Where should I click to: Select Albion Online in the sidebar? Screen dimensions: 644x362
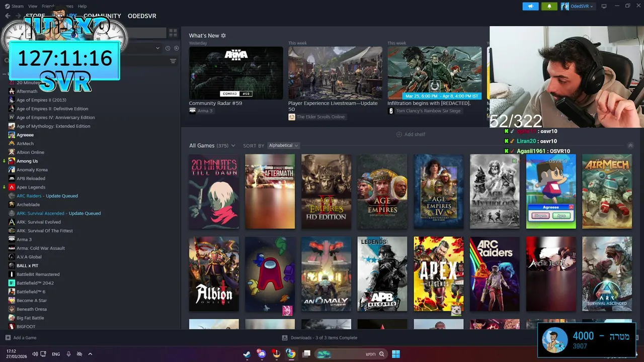(30, 152)
